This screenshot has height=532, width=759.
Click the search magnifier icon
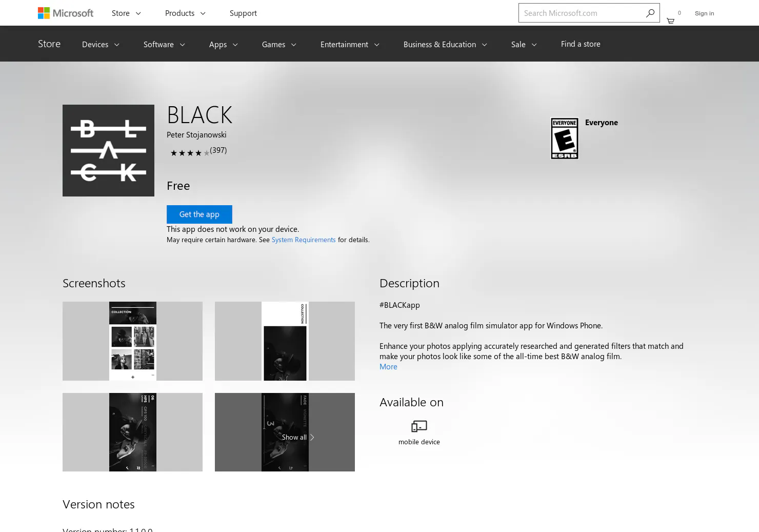[650, 13]
